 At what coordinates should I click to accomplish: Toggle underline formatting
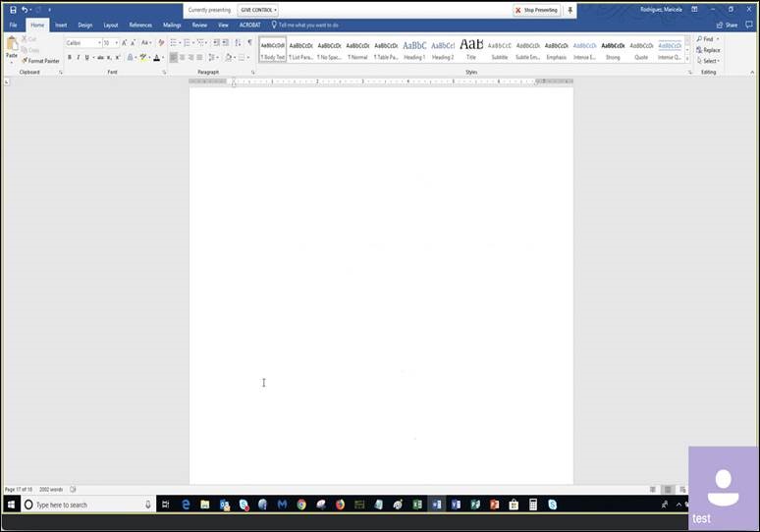87,58
